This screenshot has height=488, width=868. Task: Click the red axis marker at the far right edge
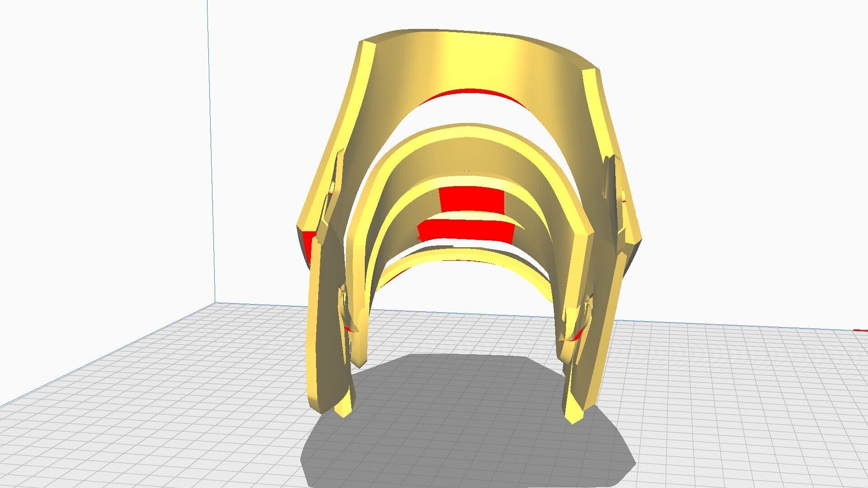click(x=861, y=331)
